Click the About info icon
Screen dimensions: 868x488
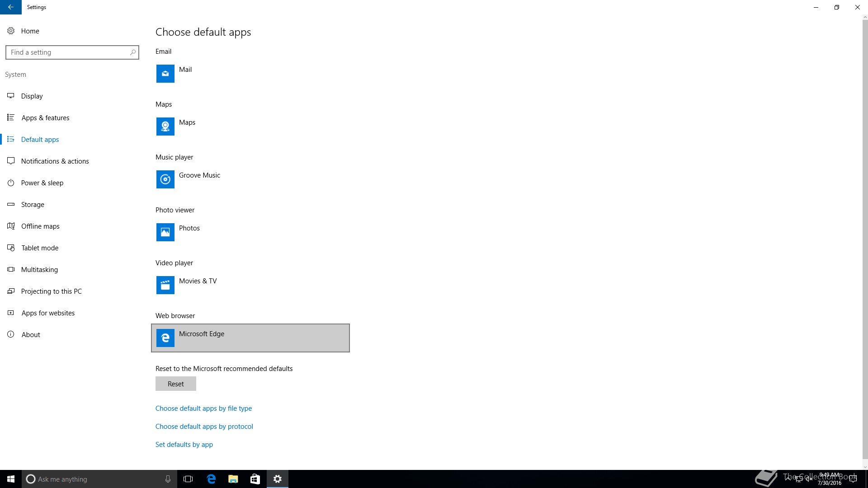point(11,334)
